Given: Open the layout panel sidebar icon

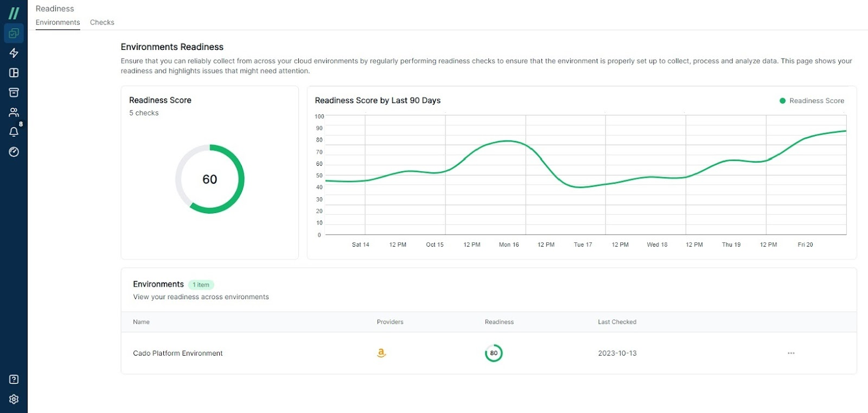Looking at the screenshot, I should point(14,73).
